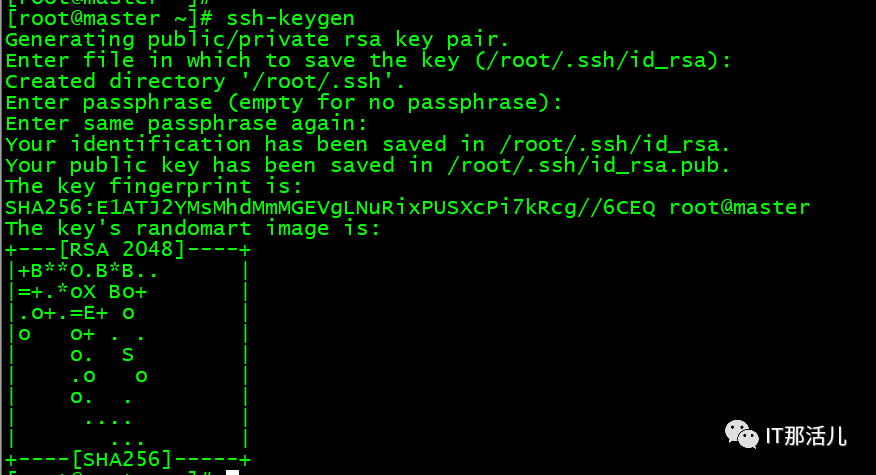Click the IT那活儿 watermark text
876x475 pixels.
pos(806,436)
